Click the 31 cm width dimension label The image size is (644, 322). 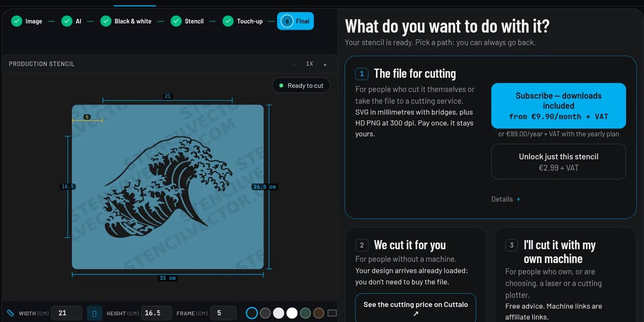tap(167, 278)
